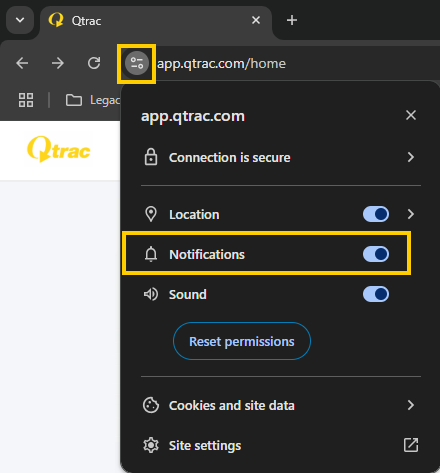The height and width of the screenshot is (473, 440).
Task: Disable the Location toggle
Action: click(x=376, y=214)
